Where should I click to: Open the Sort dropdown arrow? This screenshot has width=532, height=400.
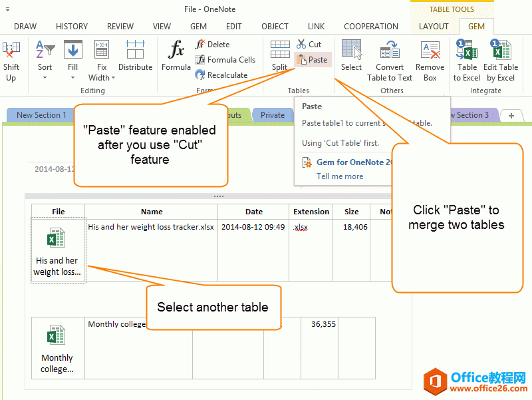coord(45,78)
